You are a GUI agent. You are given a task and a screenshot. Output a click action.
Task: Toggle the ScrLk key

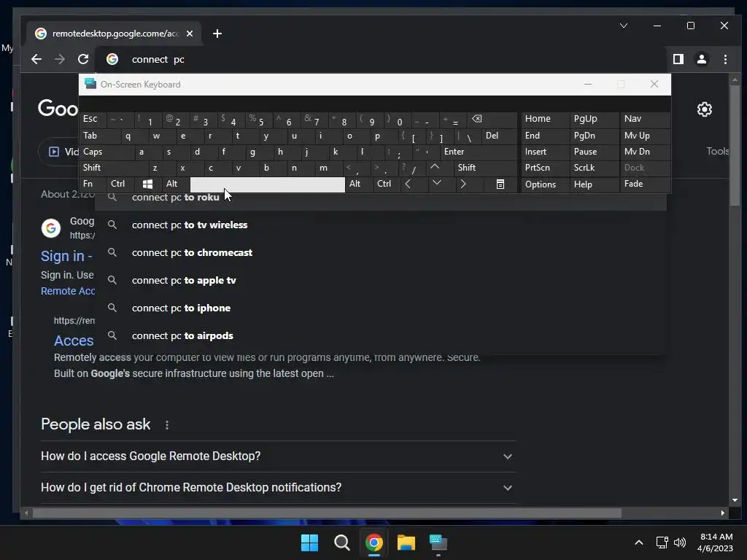tap(595, 168)
